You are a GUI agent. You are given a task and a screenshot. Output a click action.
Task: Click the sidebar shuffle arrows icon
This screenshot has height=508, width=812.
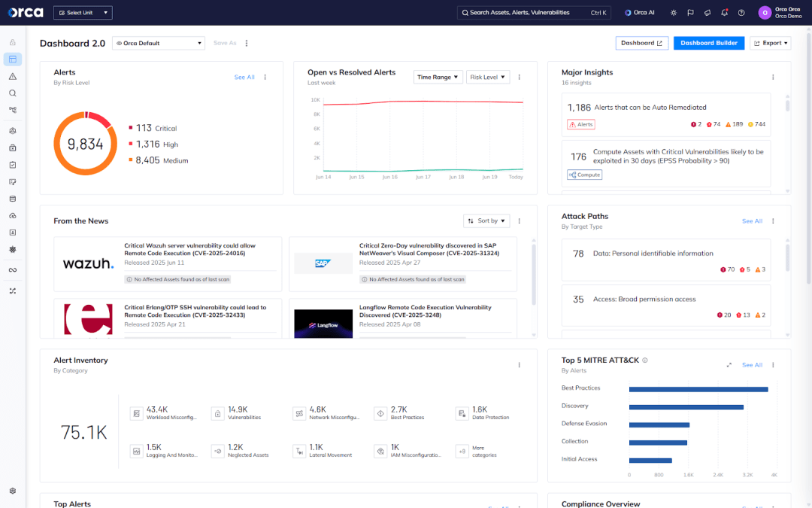click(13, 291)
